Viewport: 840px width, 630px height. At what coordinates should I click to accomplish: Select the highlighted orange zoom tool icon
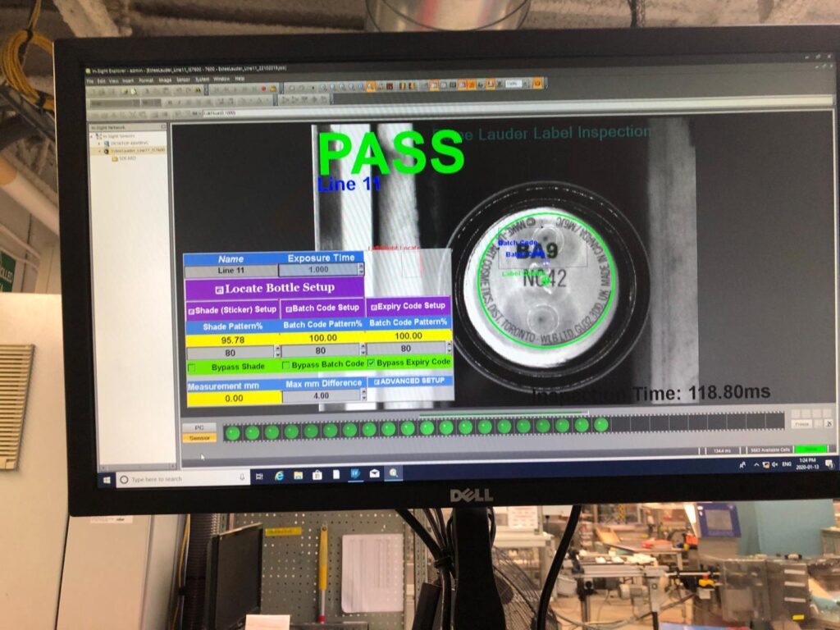pos(370,86)
